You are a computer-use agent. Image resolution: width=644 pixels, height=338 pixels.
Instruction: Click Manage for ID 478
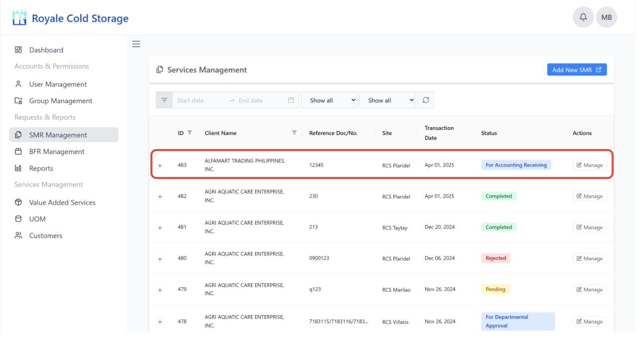589,322
